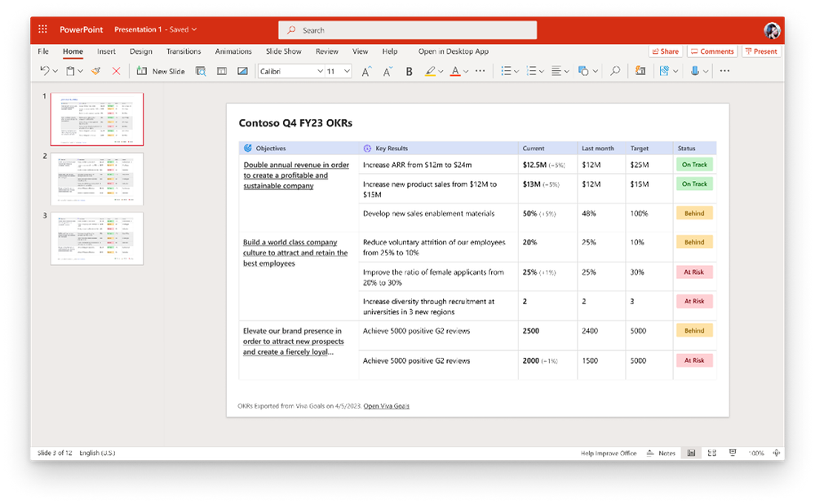The image size is (815, 504).
Task: Switch to the Design tab
Action: tap(141, 51)
